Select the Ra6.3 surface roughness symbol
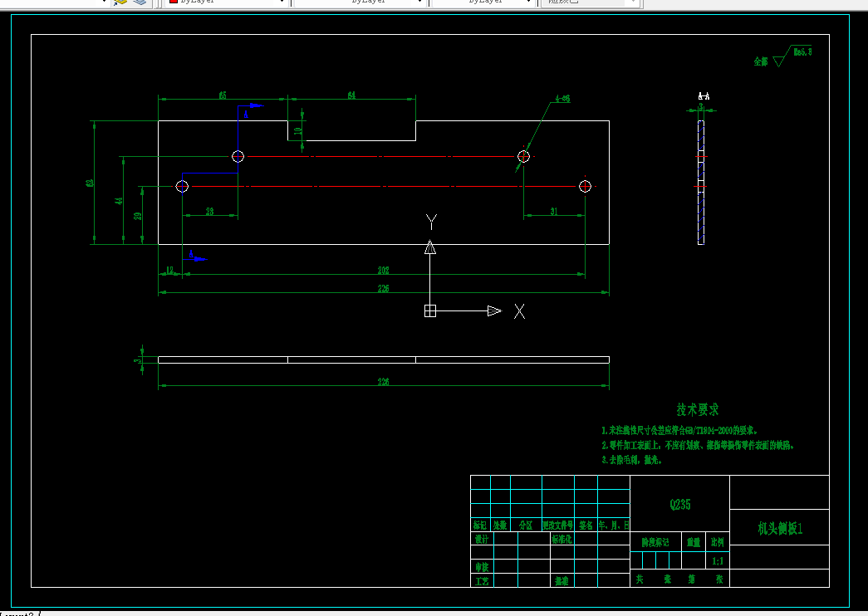This screenshot has width=868, height=616. click(792, 56)
